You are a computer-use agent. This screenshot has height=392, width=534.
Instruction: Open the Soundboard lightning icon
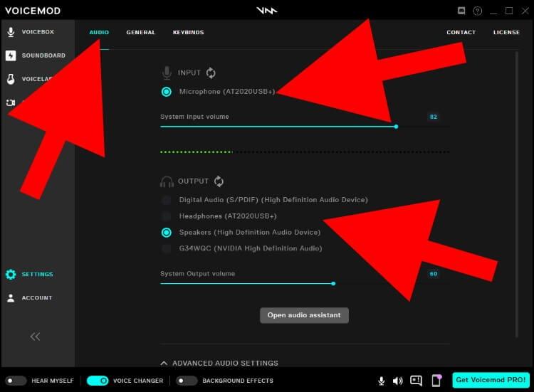tap(11, 55)
